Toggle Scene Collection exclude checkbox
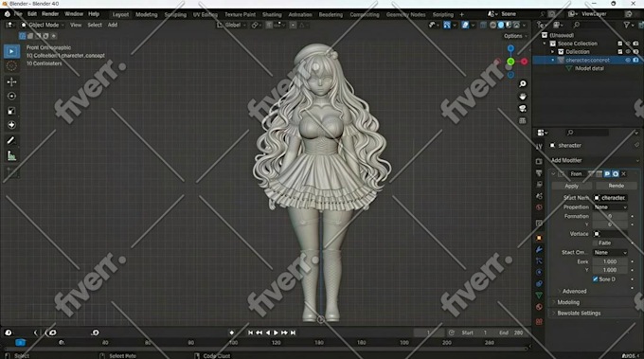 coord(620,44)
